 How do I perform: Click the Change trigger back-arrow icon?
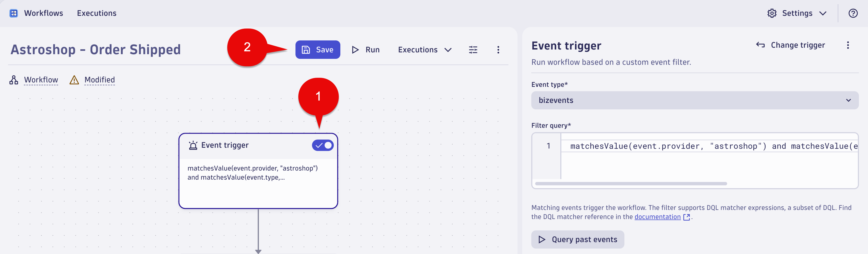[x=760, y=45]
